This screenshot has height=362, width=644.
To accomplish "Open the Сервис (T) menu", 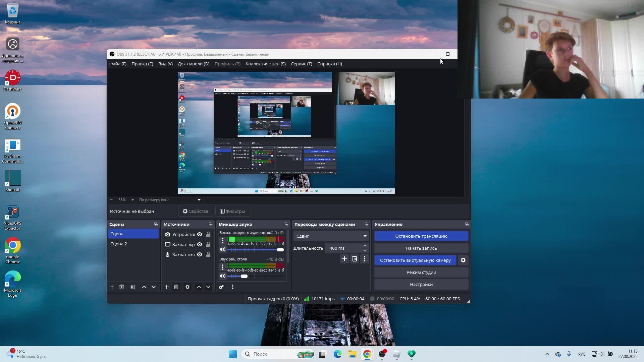I will [x=301, y=64].
